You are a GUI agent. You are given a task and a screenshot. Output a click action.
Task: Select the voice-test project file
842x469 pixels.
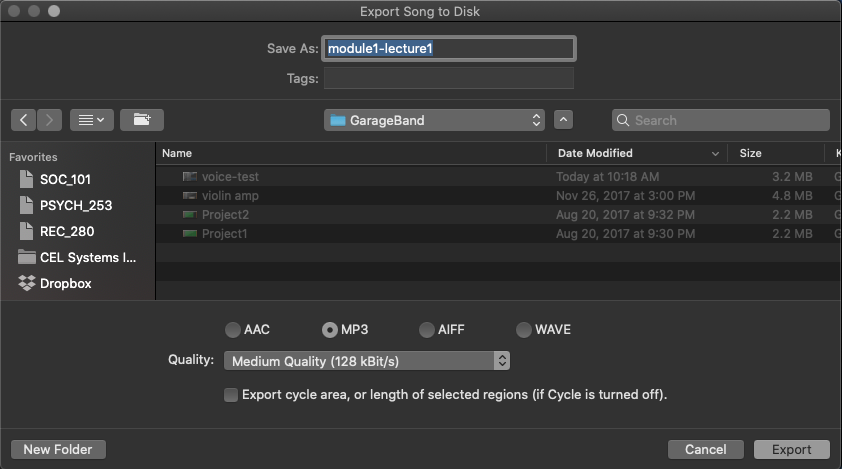(498, 176)
